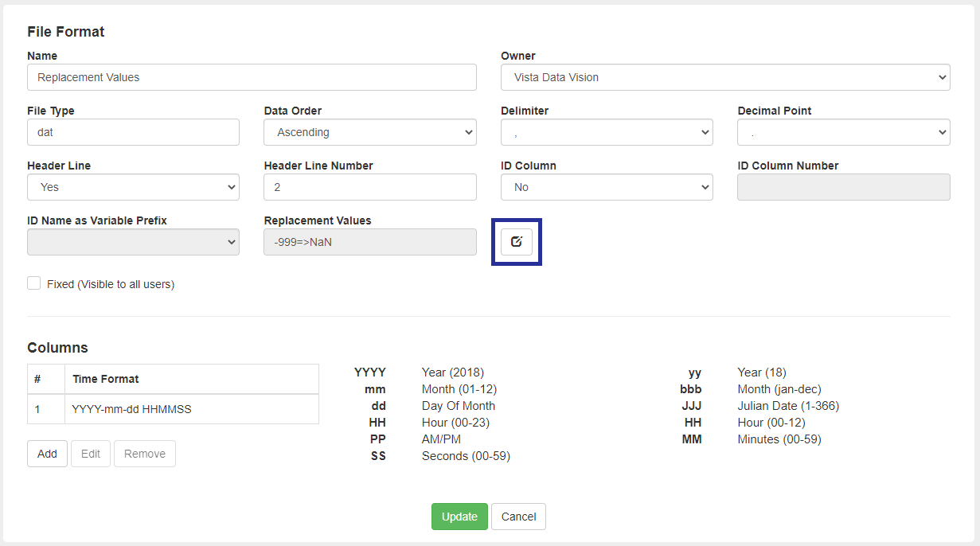Click the Columns section heading
This screenshot has width=980, height=546.
(x=57, y=348)
